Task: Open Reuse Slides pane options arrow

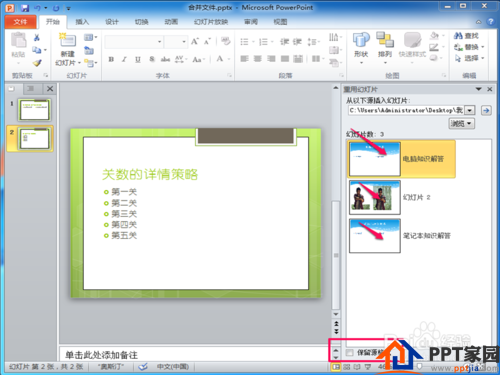Action: coord(479,89)
